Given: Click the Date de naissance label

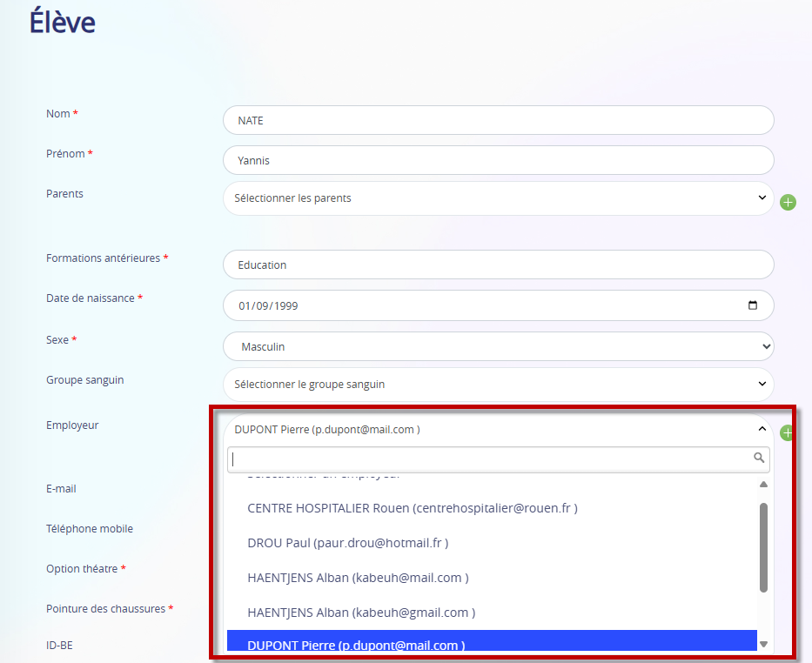Looking at the screenshot, I should click(91, 298).
